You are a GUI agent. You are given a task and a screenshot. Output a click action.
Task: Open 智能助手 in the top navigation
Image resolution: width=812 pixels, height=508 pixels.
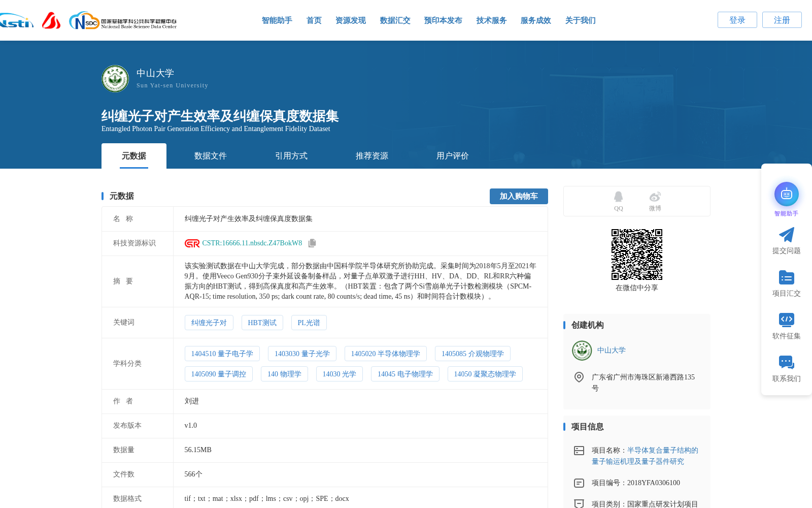click(277, 20)
